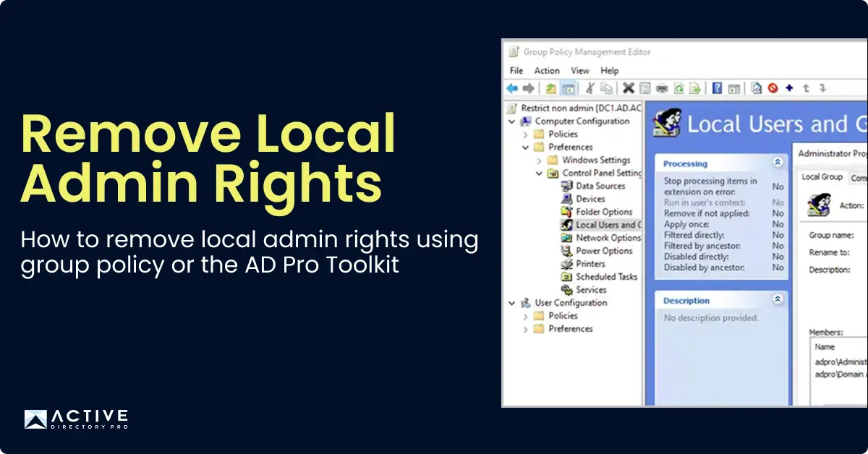Click the User Configuration label
This screenshot has width=868, height=454.
(571, 303)
